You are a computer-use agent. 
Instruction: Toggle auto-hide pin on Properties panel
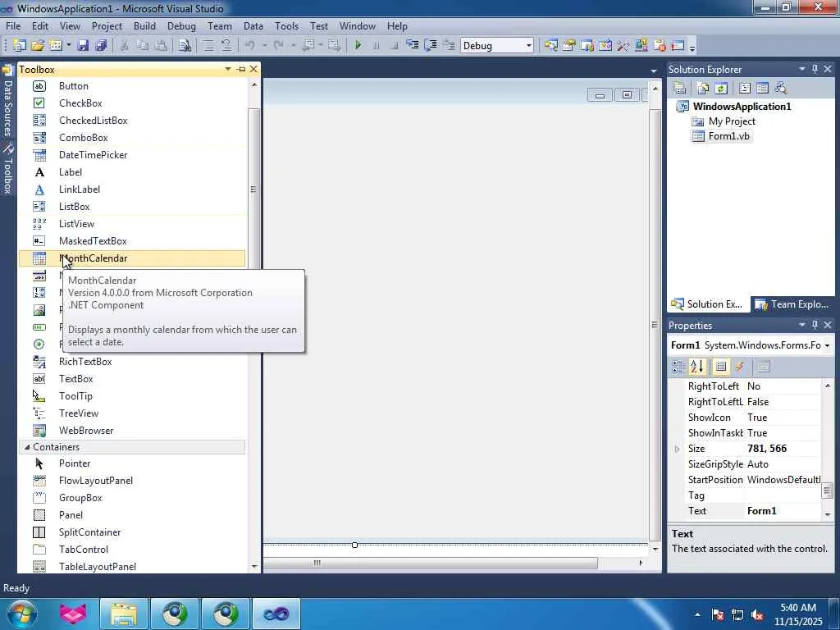[815, 325]
